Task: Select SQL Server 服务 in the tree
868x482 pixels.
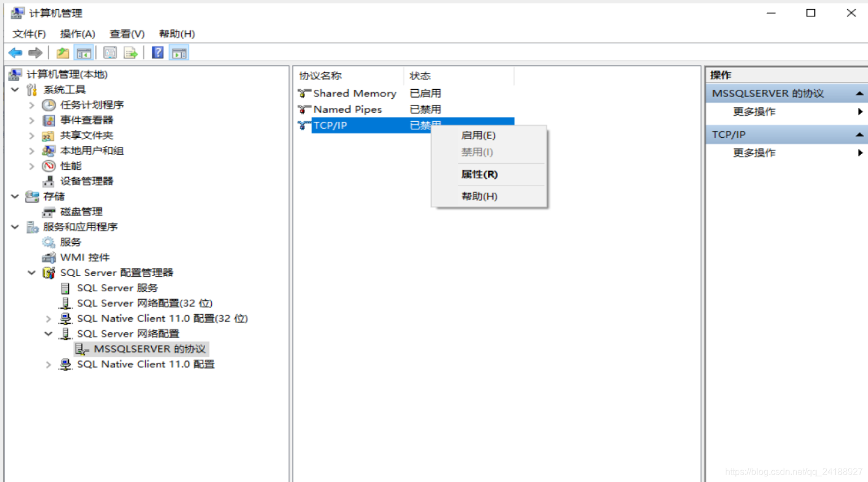Action: coord(117,288)
